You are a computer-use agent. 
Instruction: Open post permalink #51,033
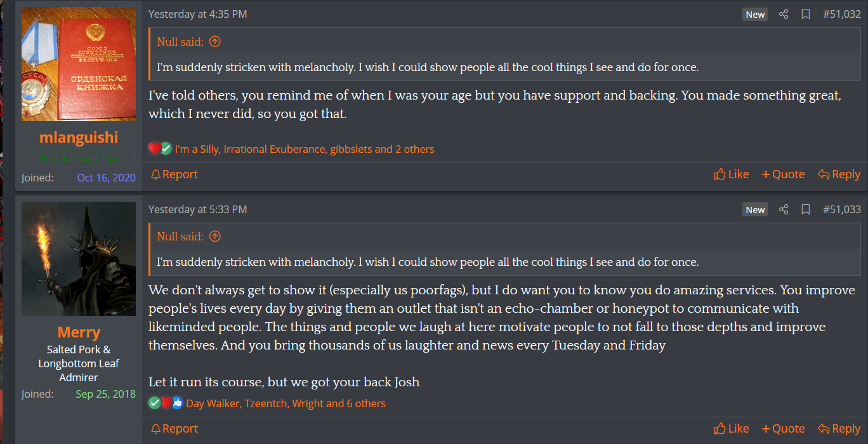841,209
